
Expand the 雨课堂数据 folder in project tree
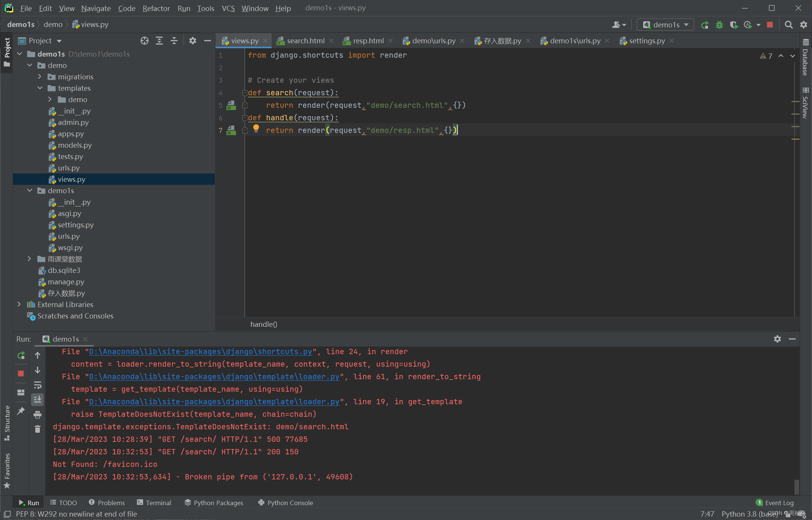tap(30, 259)
